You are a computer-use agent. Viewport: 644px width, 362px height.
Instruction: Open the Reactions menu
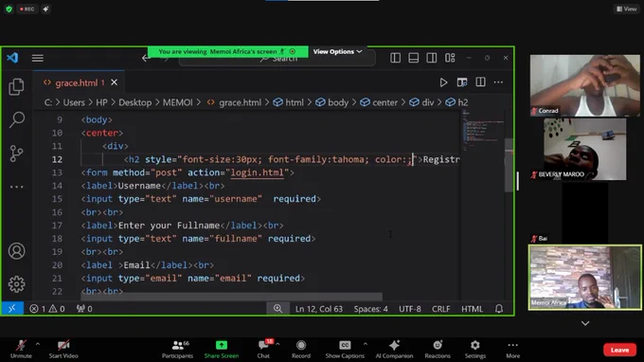tap(438, 350)
